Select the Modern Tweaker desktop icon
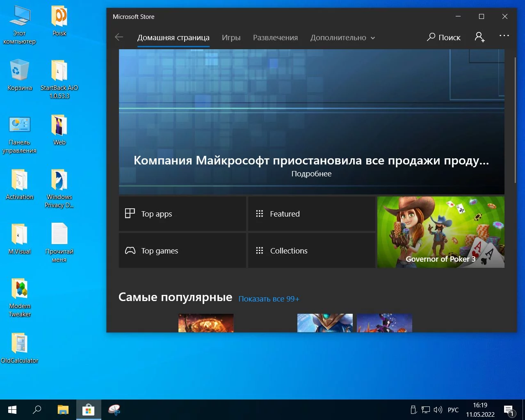The width and height of the screenshot is (525, 420). coord(19,298)
